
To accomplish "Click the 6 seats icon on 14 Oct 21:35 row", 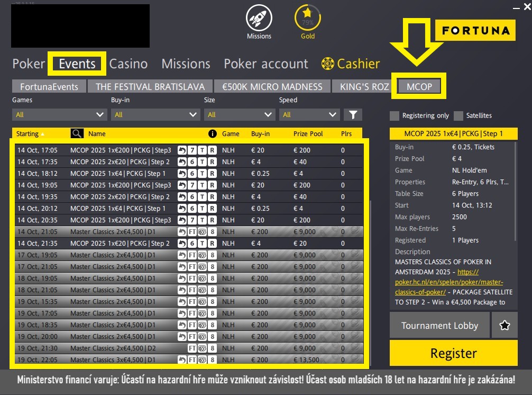I will [x=192, y=243].
